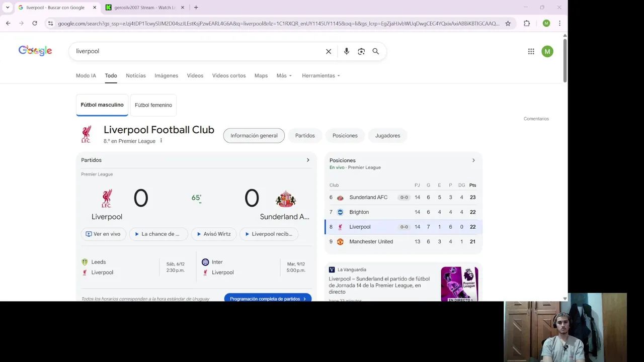Open Google Lens image search icon
This screenshot has width=644, height=362.
(361, 51)
